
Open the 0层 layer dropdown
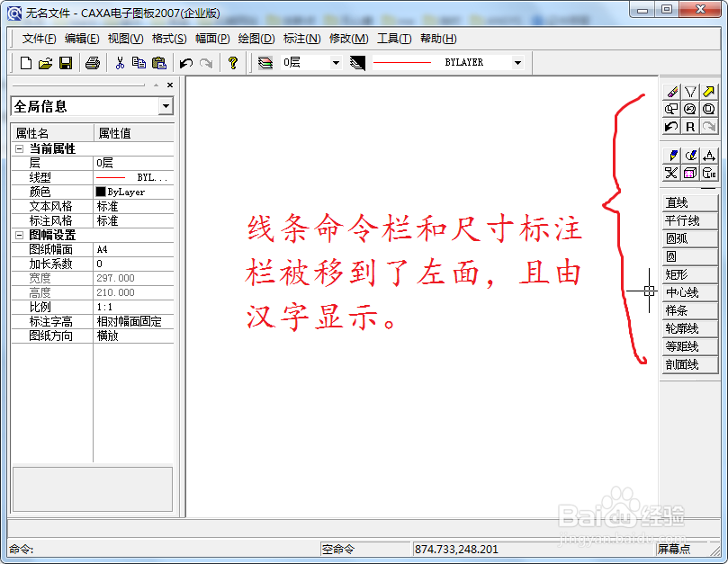pos(336,63)
